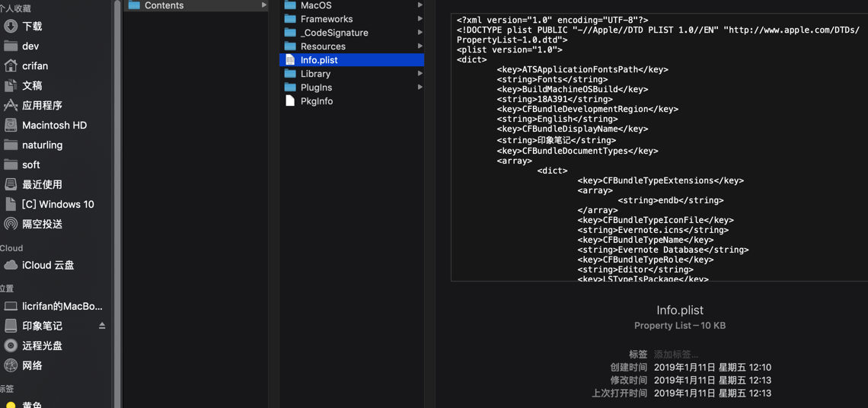Screen dimensions: 868x408
Task: Select the Applications (应用程序) sidebar icon
Action: click(x=11, y=105)
